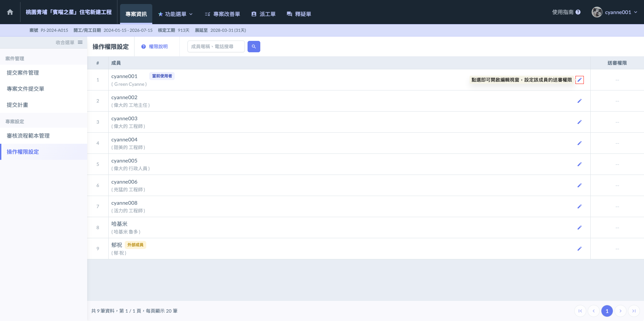The width and height of the screenshot is (644, 321).
Task: Jump to the last page
Action: pos(634,311)
